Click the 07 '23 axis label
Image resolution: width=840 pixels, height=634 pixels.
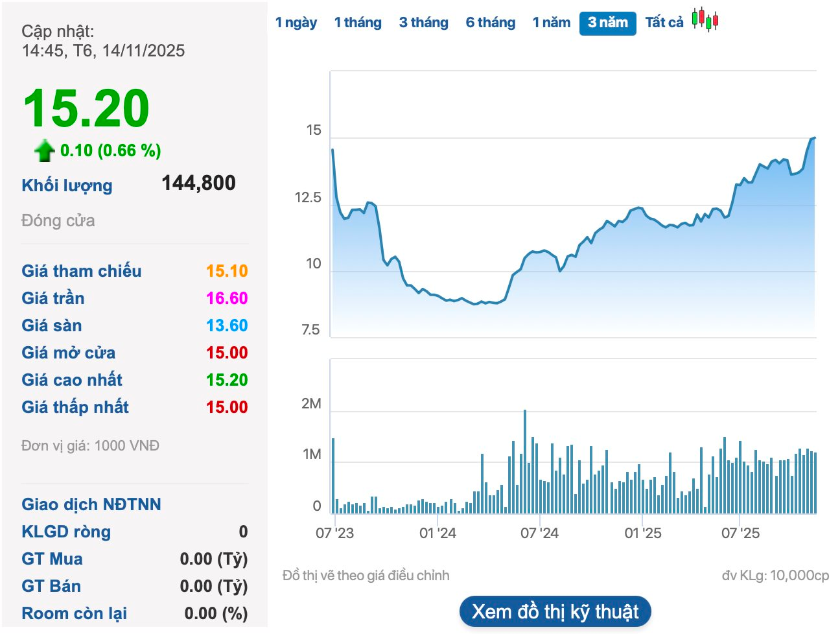point(334,533)
